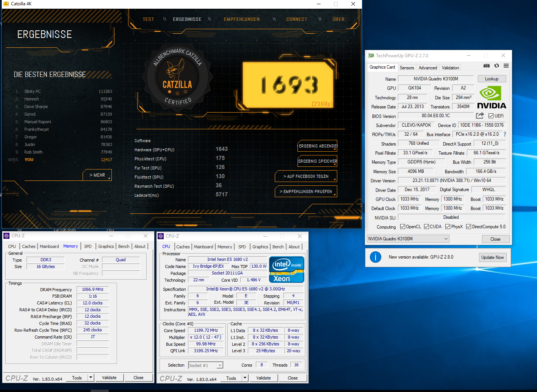Click the Core Speed value 1199.72 MHz
The image size is (537, 392).
206,330
